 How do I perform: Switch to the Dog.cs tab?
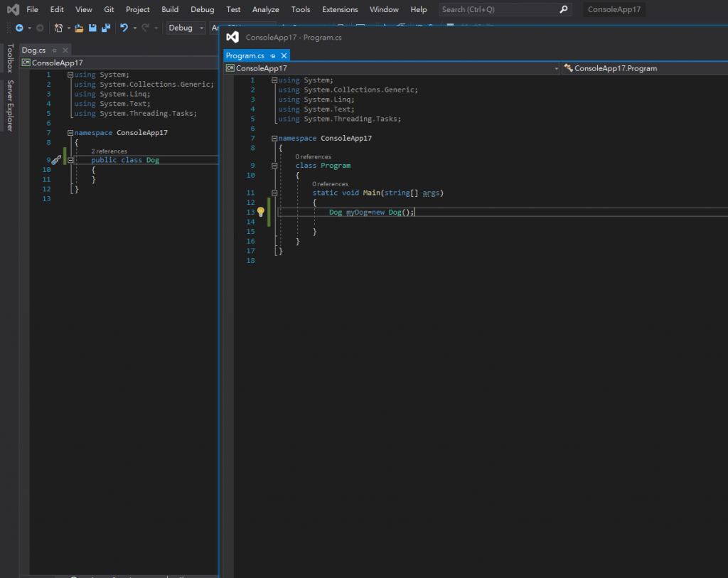click(33, 50)
